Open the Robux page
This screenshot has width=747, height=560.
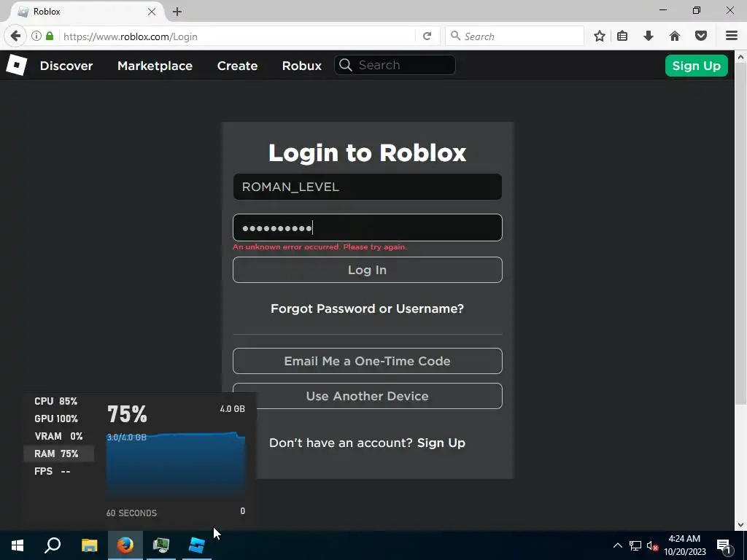[301, 66]
